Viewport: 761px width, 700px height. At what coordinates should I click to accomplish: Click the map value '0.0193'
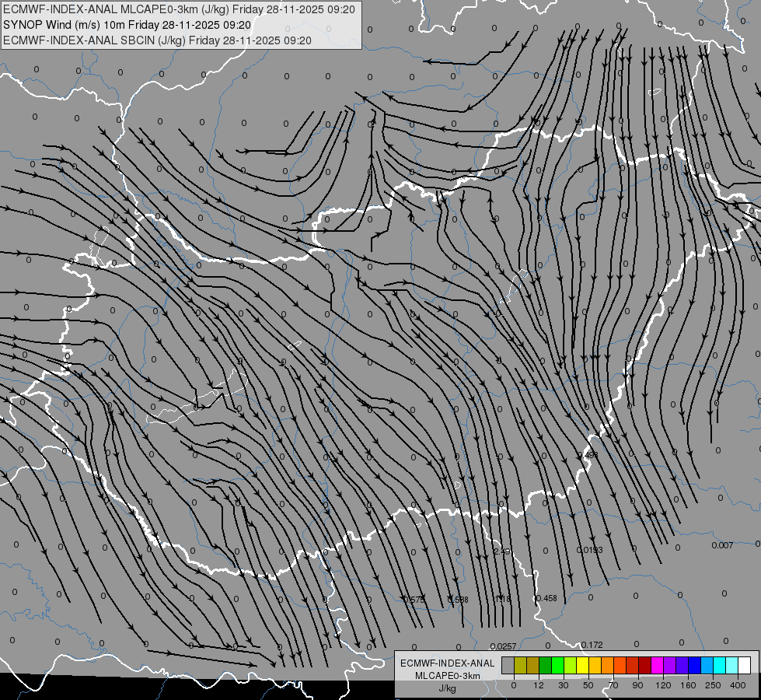(x=590, y=550)
